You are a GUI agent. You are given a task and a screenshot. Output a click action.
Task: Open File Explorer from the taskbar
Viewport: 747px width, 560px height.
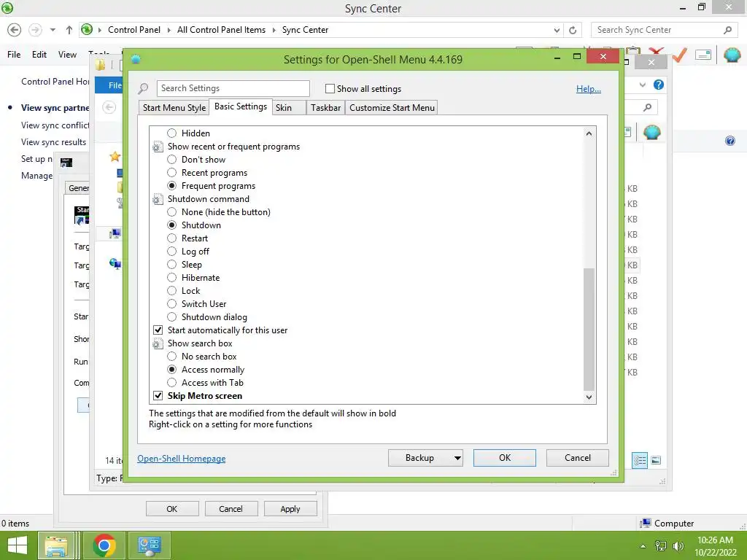point(56,545)
